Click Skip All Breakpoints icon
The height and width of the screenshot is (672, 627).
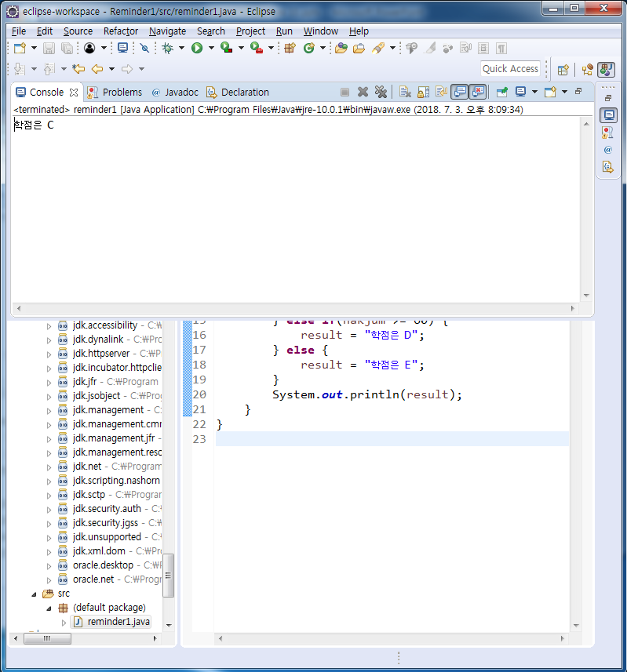[144, 48]
